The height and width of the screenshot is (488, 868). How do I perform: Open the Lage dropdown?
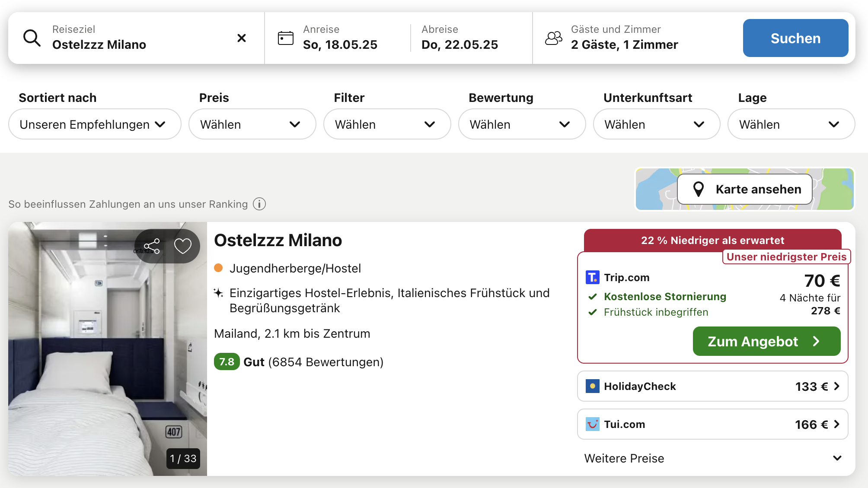[x=791, y=124]
